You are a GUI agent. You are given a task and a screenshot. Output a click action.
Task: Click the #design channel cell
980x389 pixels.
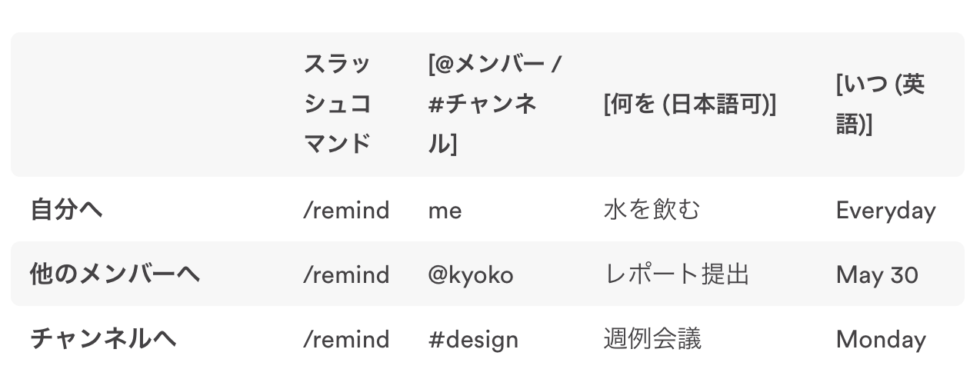[473, 339]
